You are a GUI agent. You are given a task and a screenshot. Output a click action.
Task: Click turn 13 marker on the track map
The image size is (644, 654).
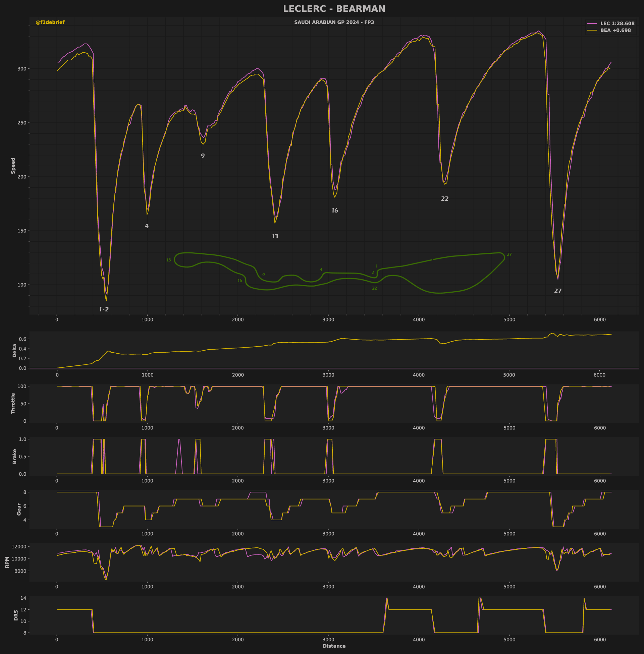click(168, 260)
